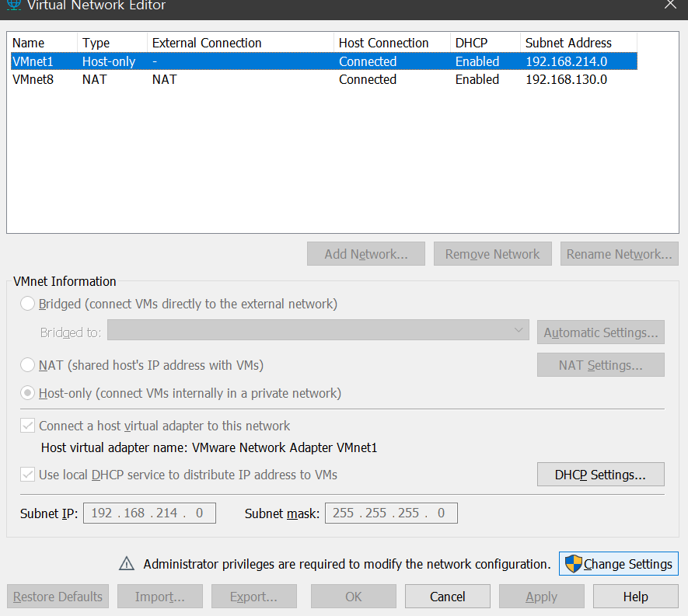This screenshot has width=688, height=616.
Task: Click the Virtual Network Editor globe icon
Action: (13, 5)
